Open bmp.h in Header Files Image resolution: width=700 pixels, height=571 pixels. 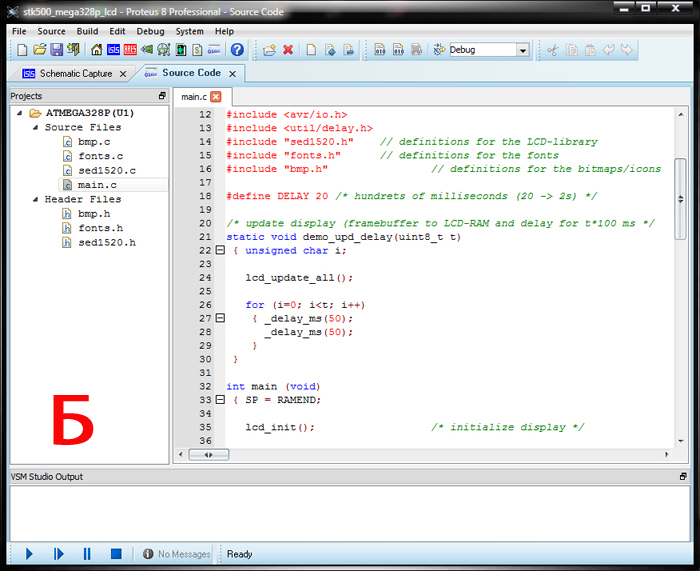click(94, 214)
